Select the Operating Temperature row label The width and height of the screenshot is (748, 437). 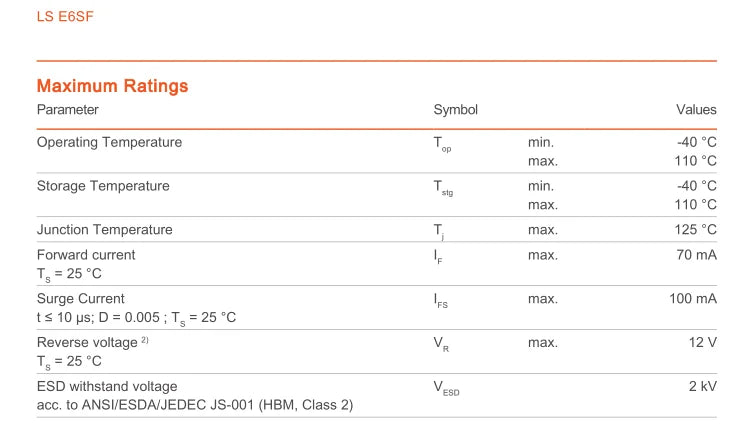[109, 142]
